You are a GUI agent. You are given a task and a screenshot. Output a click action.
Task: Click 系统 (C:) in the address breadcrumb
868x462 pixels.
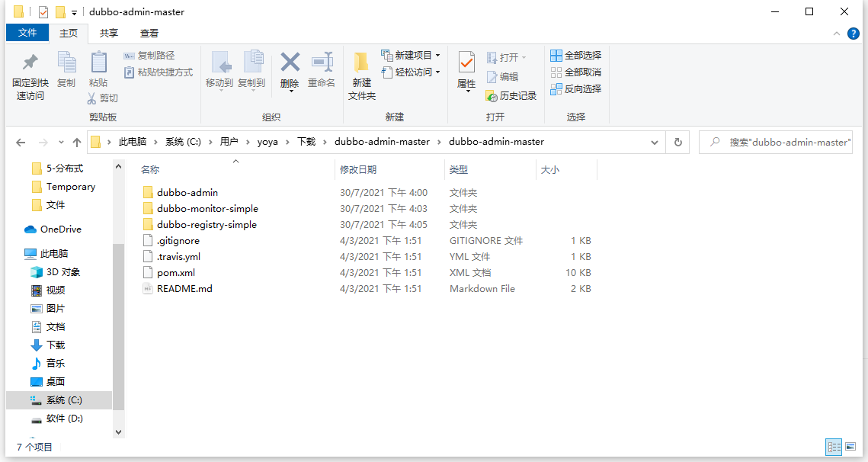coord(183,142)
